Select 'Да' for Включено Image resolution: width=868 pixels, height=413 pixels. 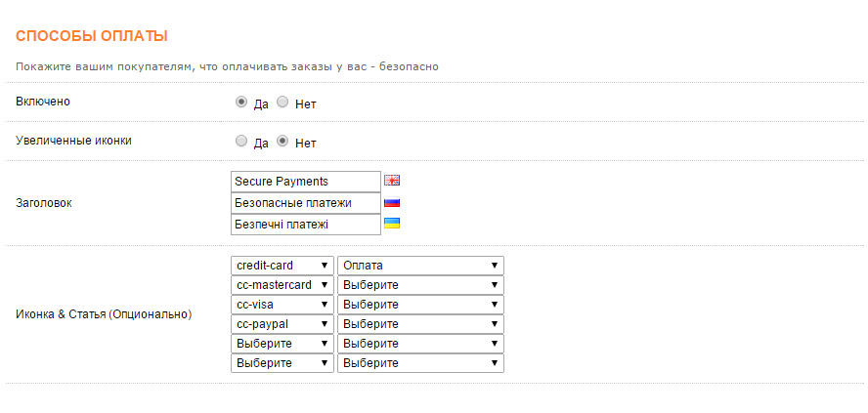click(x=241, y=102)
